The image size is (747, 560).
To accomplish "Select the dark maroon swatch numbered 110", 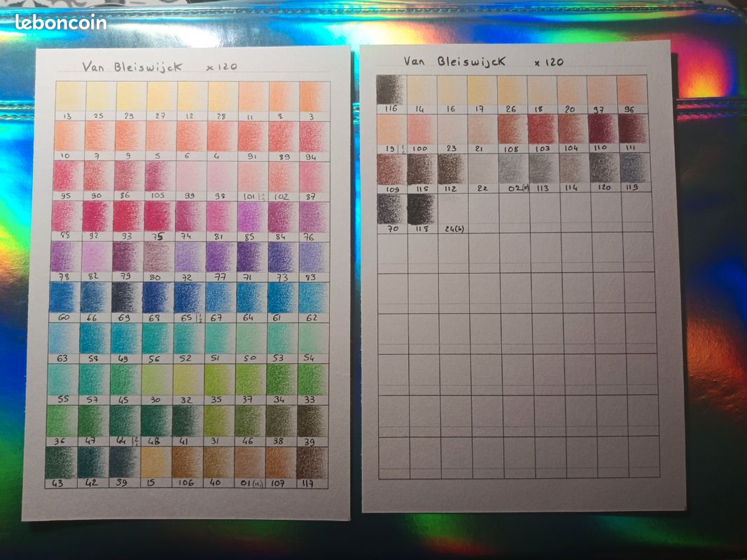I will tap(603, 129).
